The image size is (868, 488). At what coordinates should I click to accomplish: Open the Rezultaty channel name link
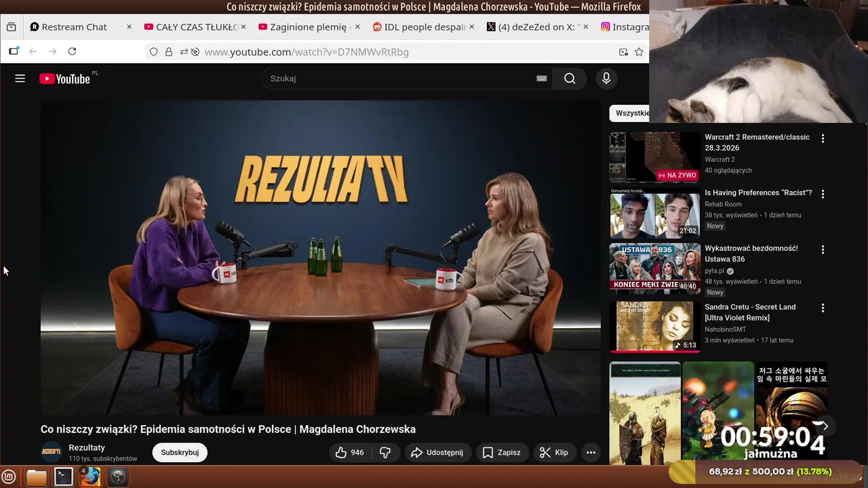87,447
